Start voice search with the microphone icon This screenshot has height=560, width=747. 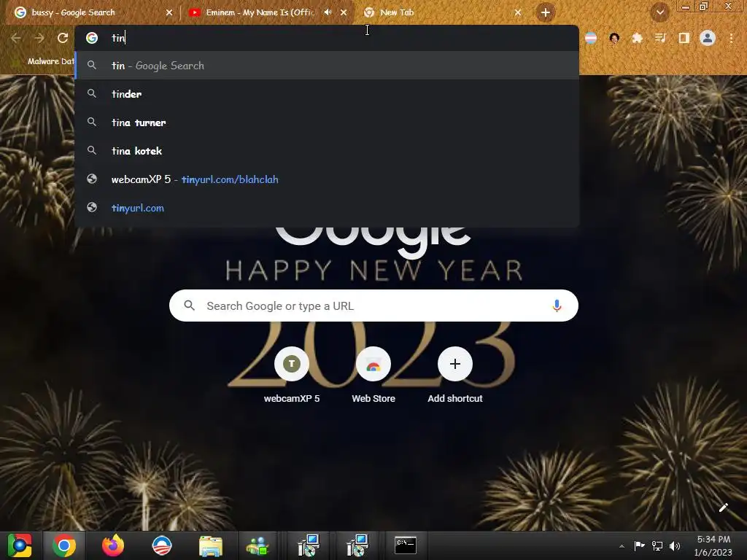[x=557, y=306]
